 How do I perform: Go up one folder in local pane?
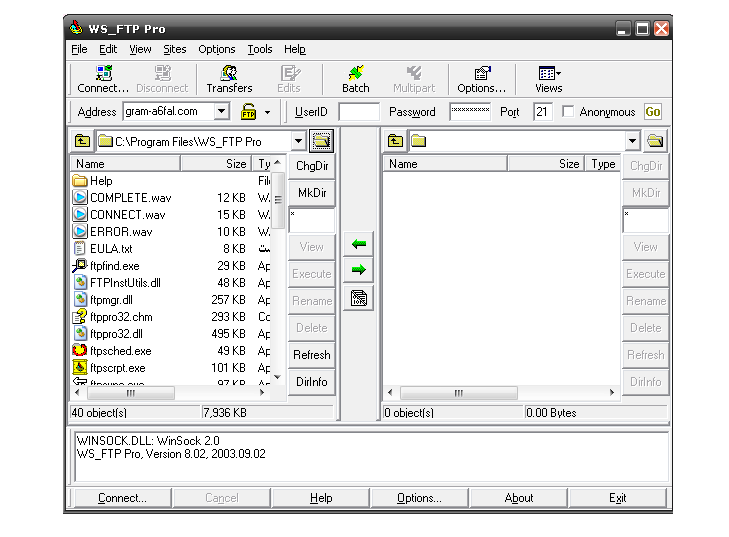pyautogui.click(x=82, y=141)
